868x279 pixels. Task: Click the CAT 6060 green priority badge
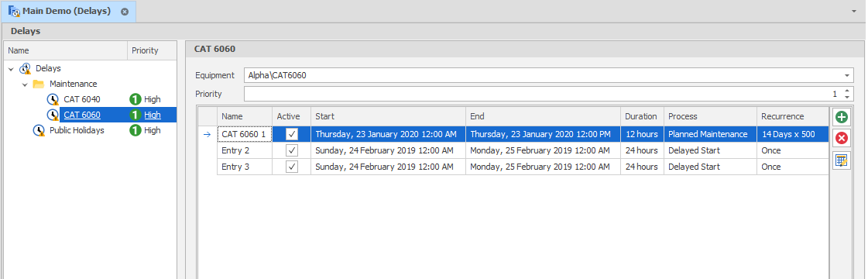click(135, 115)
